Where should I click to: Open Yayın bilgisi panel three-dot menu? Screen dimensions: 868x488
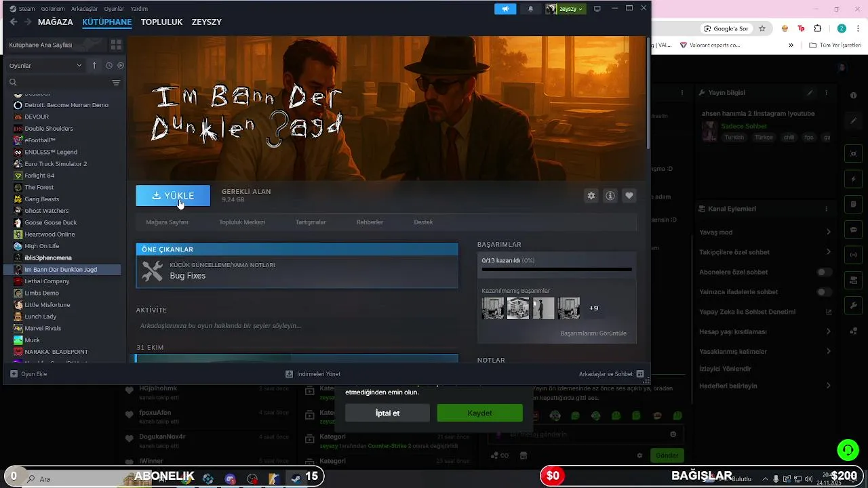tap(827, 92)
